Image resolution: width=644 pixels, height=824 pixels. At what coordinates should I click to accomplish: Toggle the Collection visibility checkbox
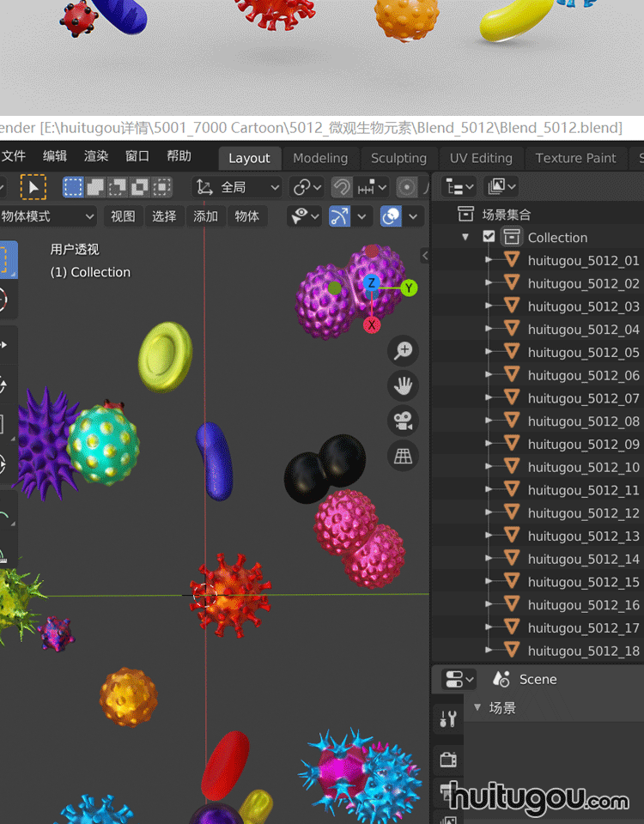pyautogui.click(x=489, y=237)
